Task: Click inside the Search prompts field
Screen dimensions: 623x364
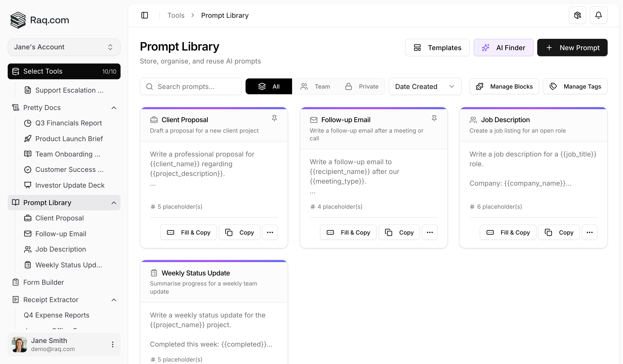Action: click(x=190, y=86)
